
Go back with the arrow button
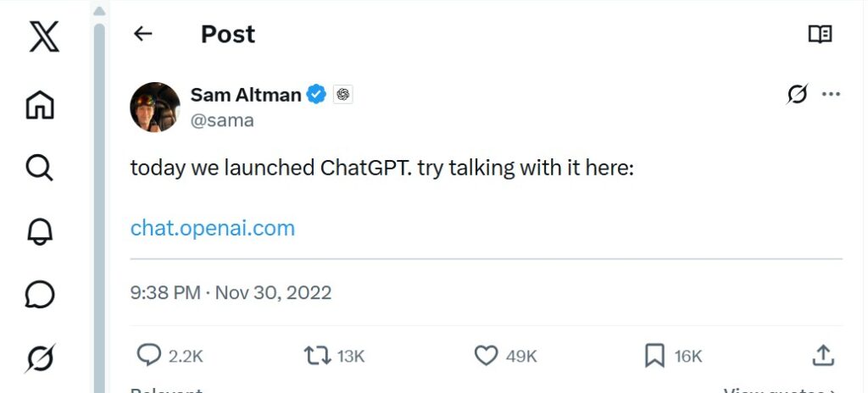[x=143, y=34]
